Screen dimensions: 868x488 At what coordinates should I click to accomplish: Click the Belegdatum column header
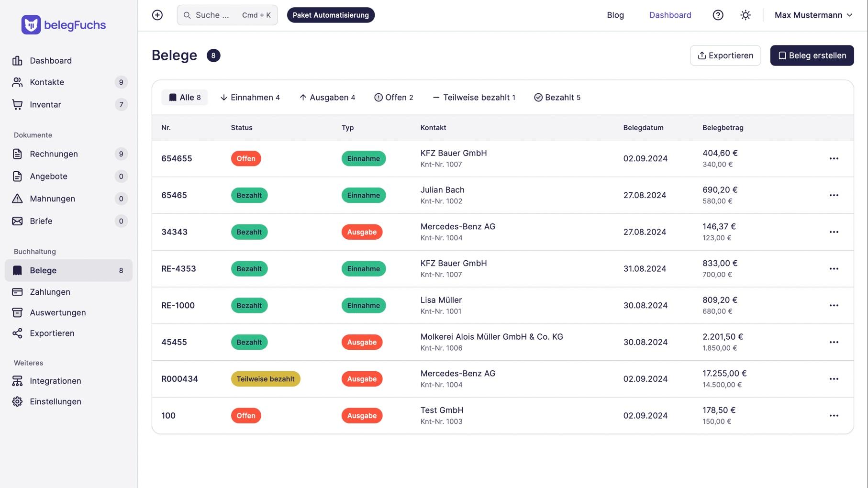(643, 128)
